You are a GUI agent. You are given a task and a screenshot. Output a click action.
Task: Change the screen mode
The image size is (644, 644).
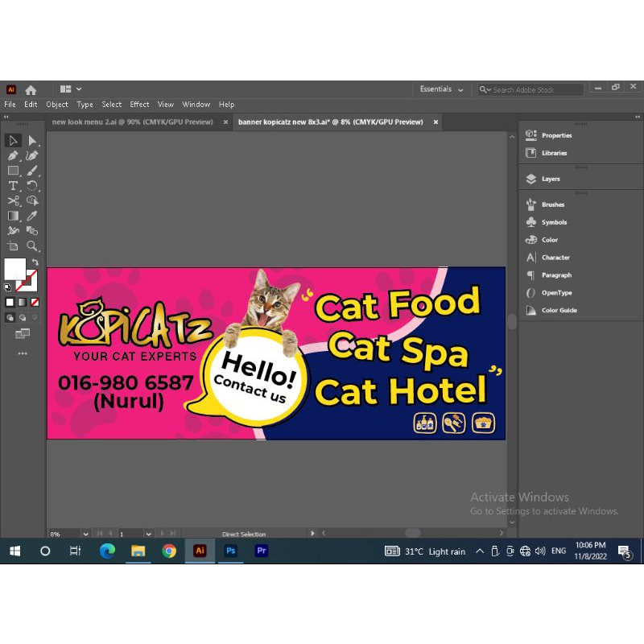[23, 333]
